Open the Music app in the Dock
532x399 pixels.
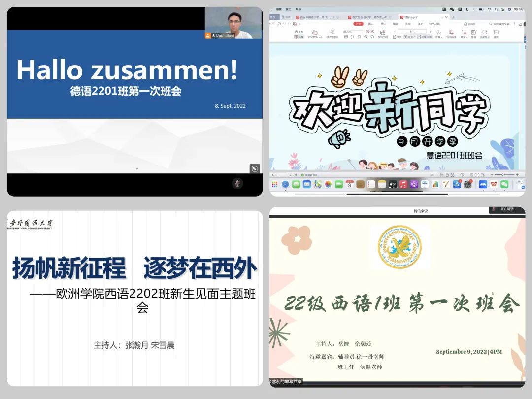click(x=403, y=184)
